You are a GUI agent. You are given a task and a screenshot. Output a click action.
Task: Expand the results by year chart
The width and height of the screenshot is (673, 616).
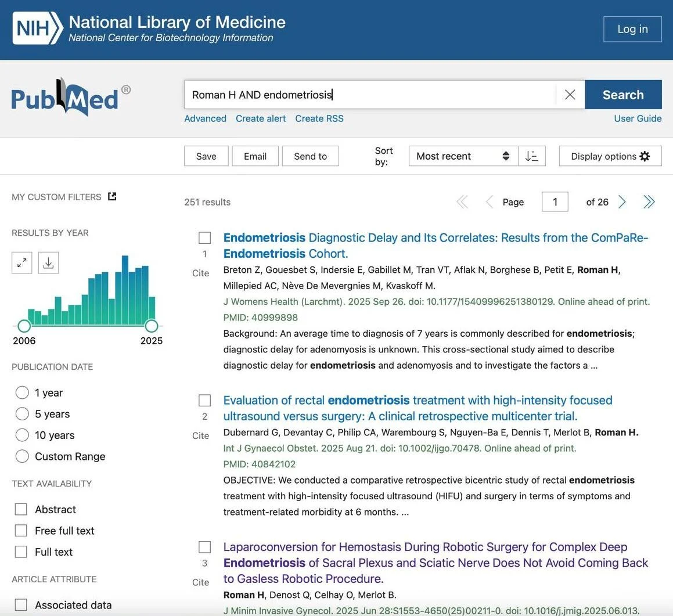[21, 263]
